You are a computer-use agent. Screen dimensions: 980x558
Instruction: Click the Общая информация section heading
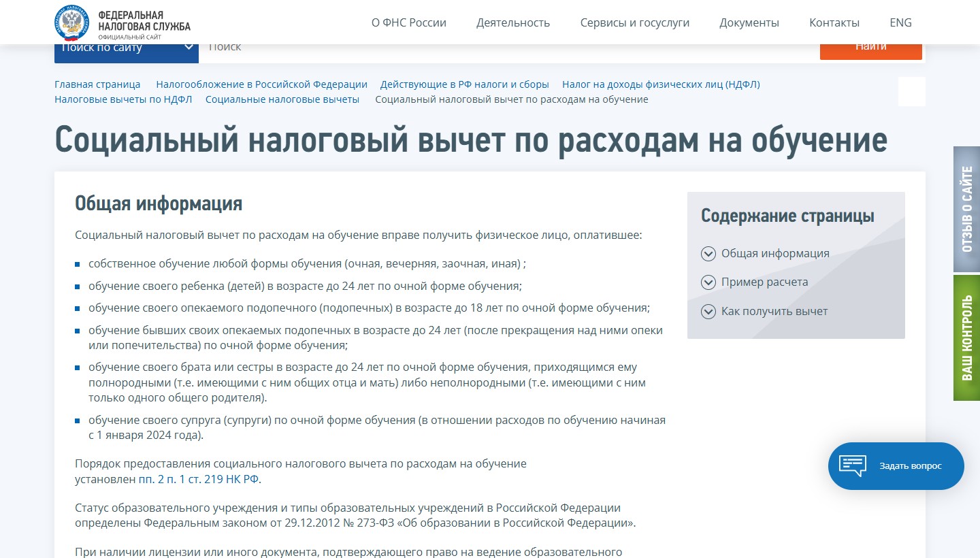pyautogui.click(x=159, y=203)
